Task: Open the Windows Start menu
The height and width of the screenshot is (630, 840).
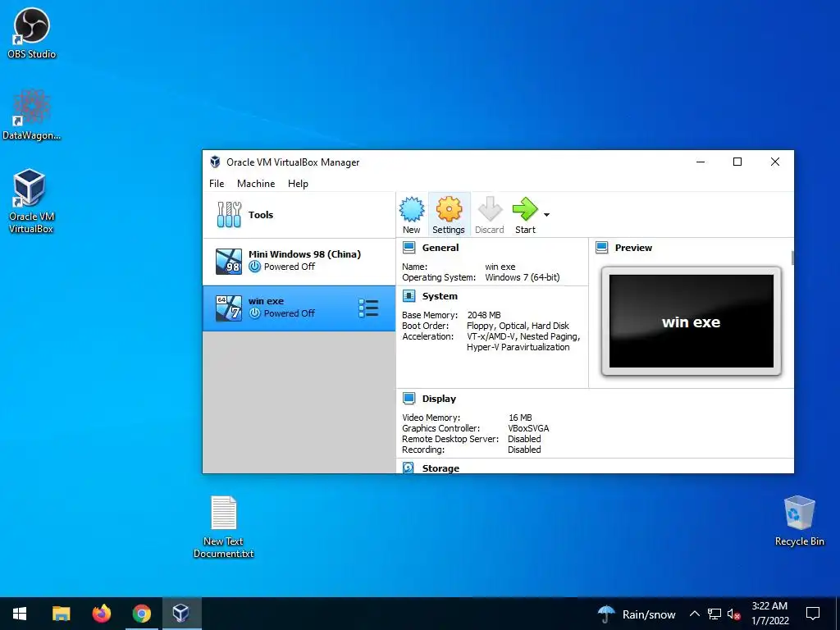Action: click(20, 614)
